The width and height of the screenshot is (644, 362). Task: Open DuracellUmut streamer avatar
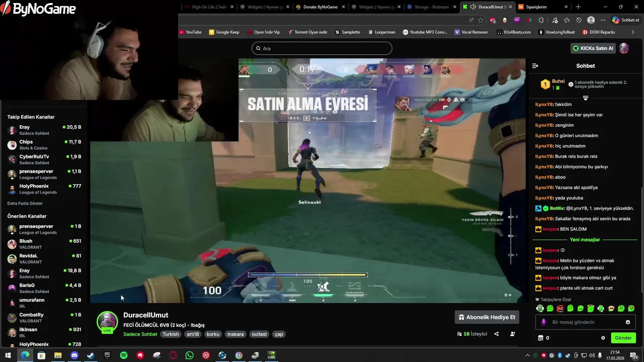pyautogui.click(x=107, y=322)
